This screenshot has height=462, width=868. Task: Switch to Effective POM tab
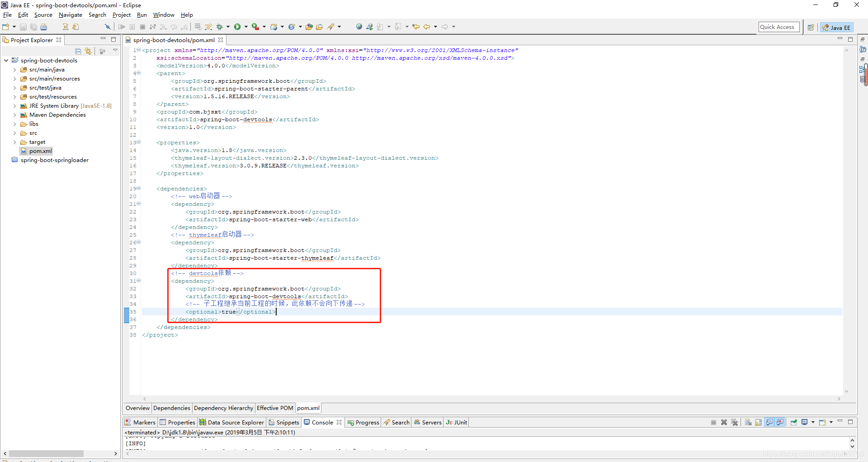(275, 408)
